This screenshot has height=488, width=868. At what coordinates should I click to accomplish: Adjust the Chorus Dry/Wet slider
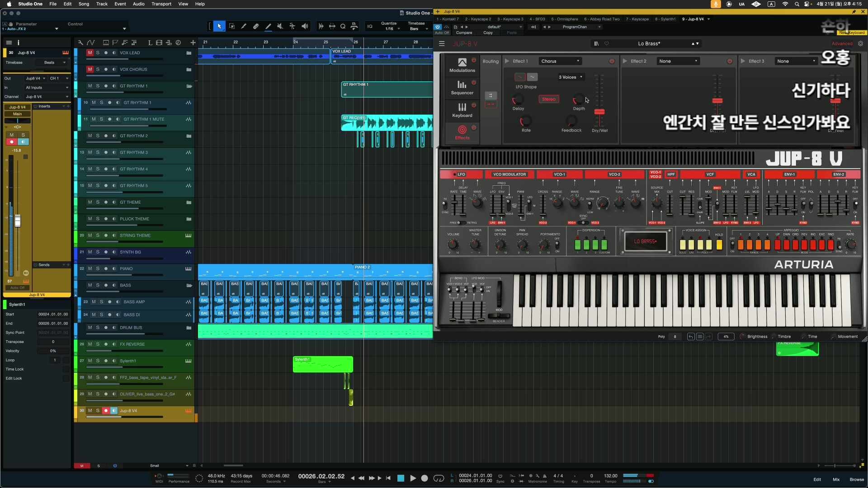pyautogui.click(x=599, y=112)
